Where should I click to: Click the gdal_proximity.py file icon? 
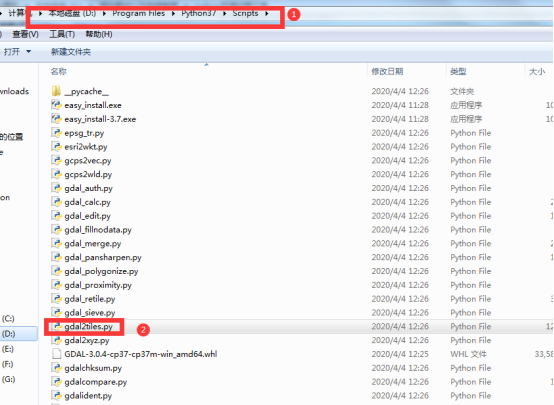[56, 285]
